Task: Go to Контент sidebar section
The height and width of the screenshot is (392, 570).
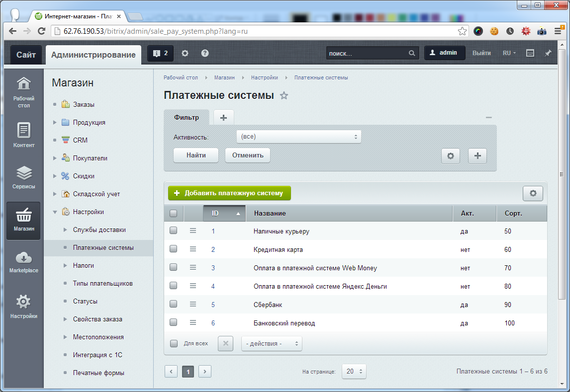Action: pos(24,135)
